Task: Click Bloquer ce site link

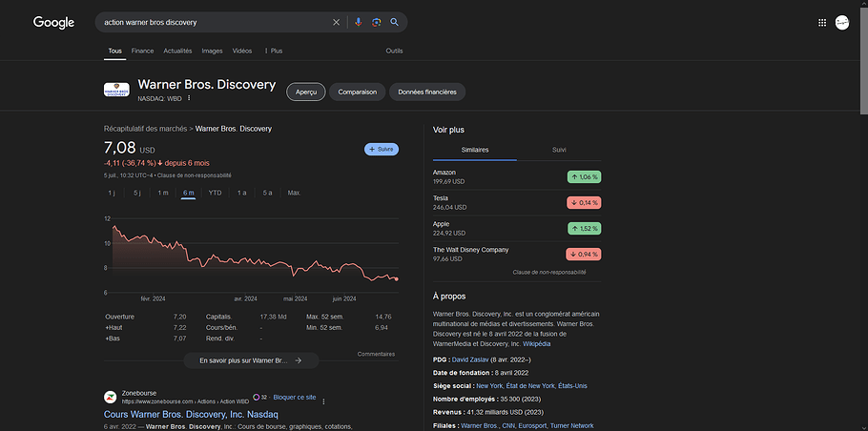Action: (x=295, y=398)
